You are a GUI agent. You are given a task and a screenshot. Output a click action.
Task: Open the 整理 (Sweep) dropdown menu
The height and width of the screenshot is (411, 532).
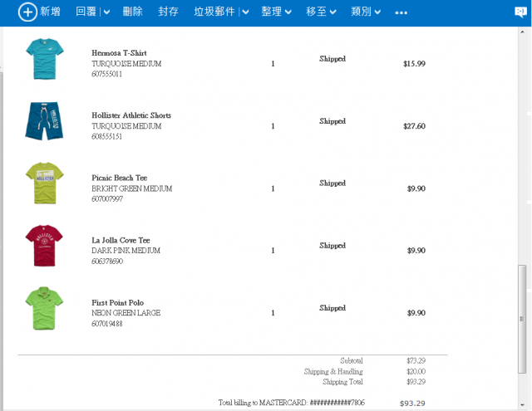point(276,12)
